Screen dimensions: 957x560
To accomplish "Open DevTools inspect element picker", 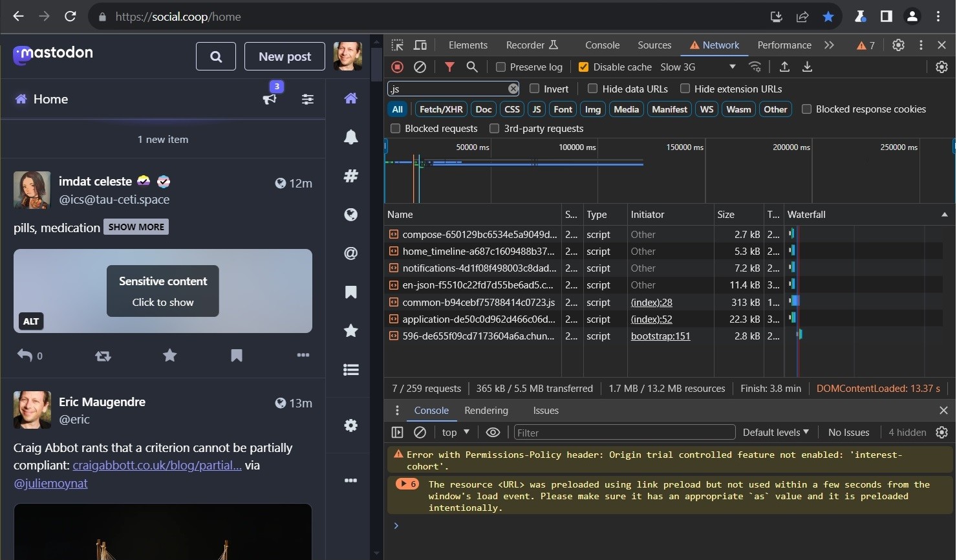I will (398, 45).
